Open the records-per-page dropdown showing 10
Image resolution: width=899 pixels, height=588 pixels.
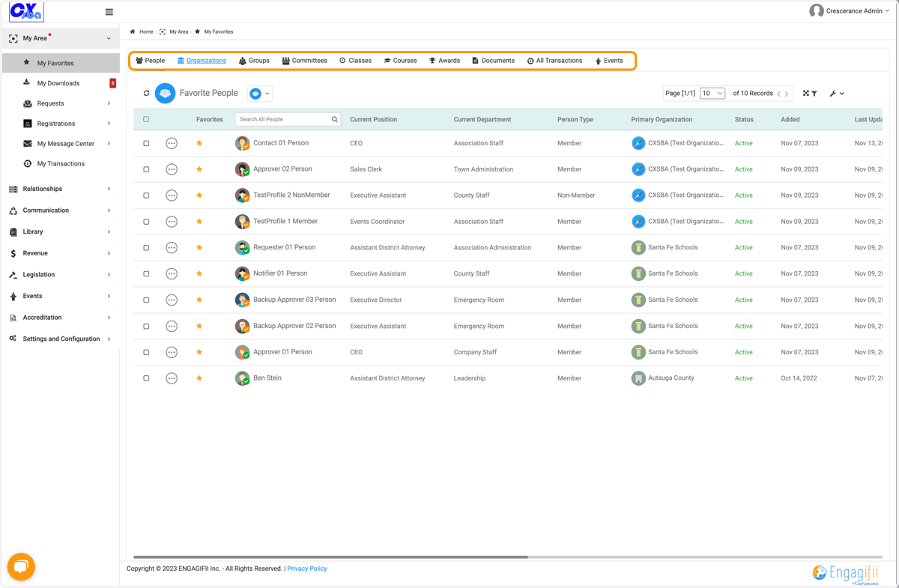[712, 94]
